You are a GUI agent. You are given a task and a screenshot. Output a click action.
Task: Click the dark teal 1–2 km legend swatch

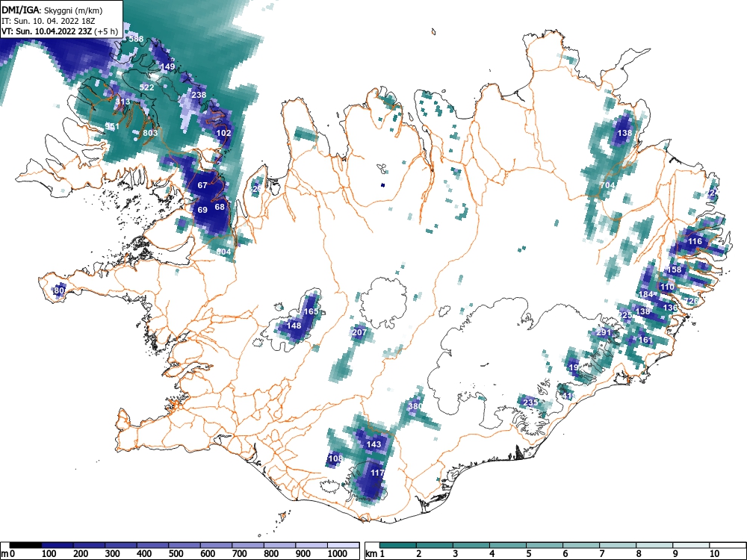coord(398,545)
